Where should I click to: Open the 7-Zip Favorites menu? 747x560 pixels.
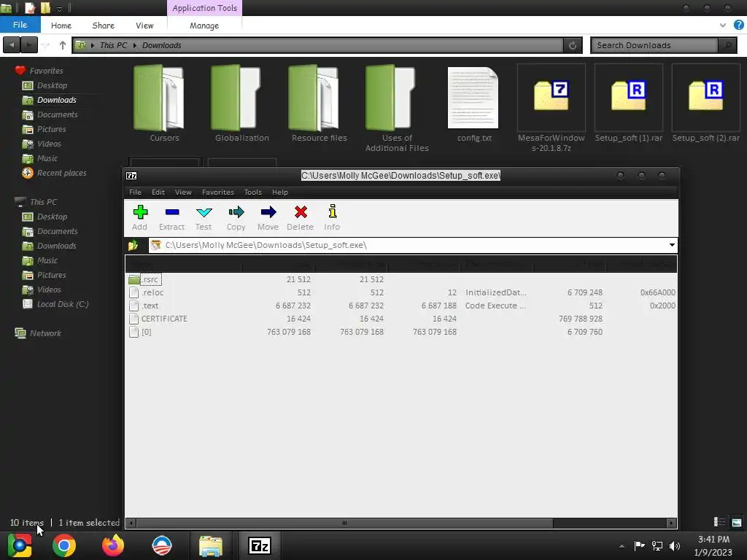tap(217, 192)
